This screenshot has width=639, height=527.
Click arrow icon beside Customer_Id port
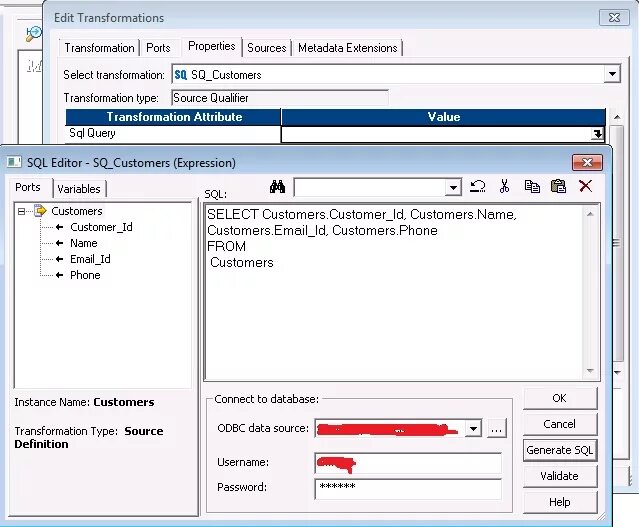pyautogui.click(x=59, y=227)
